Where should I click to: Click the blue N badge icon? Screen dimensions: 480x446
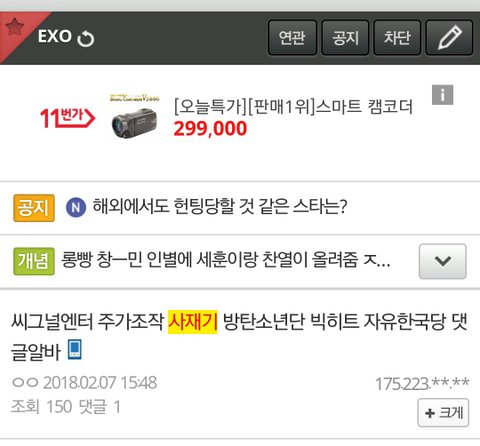pos(76,207)
